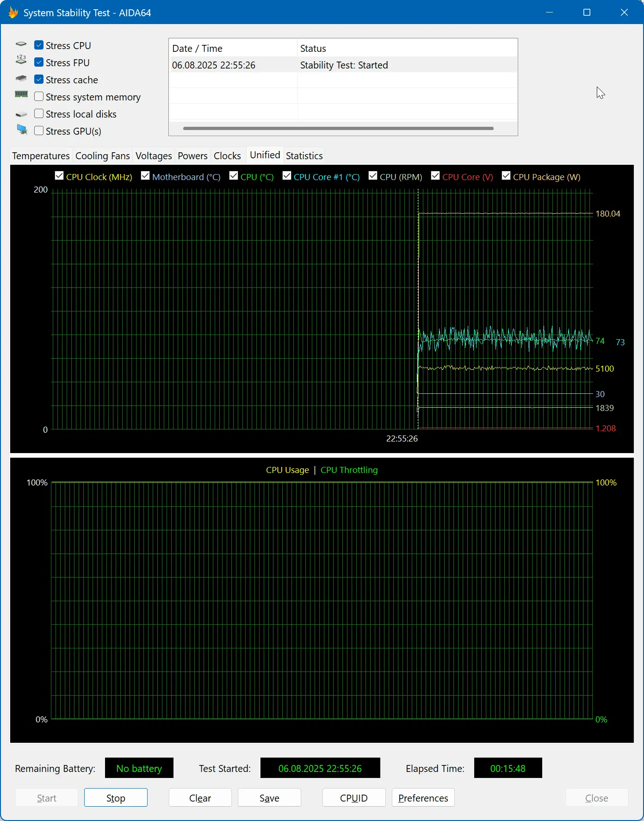Open the Preferences dialog
The image size is (644, 821).
tap(423, 798)
